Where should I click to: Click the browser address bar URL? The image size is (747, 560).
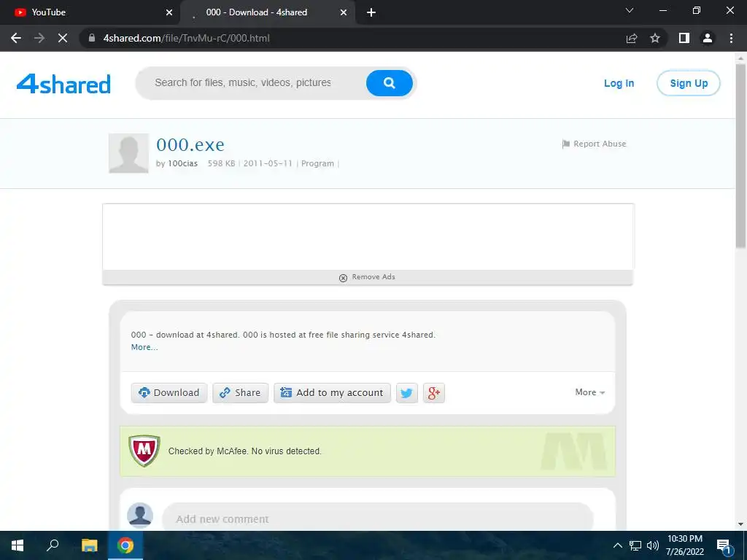[186, 38]
